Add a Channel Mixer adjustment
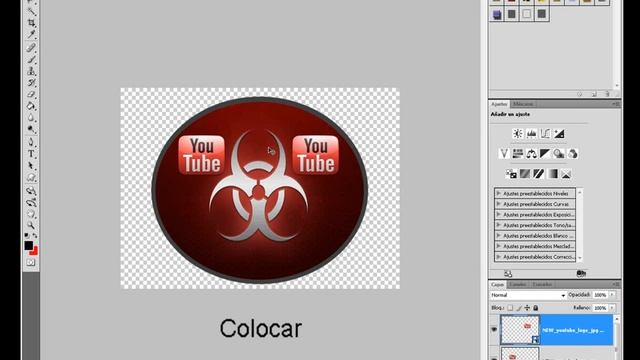640x360 pixels. coord(573,153)
